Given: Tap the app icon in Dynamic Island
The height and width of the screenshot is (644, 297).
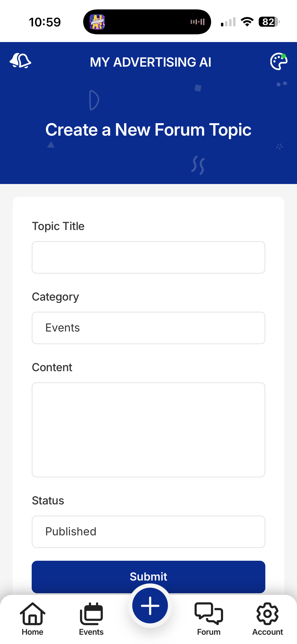Looking at the screenshot, I should (x=97, y=22).
